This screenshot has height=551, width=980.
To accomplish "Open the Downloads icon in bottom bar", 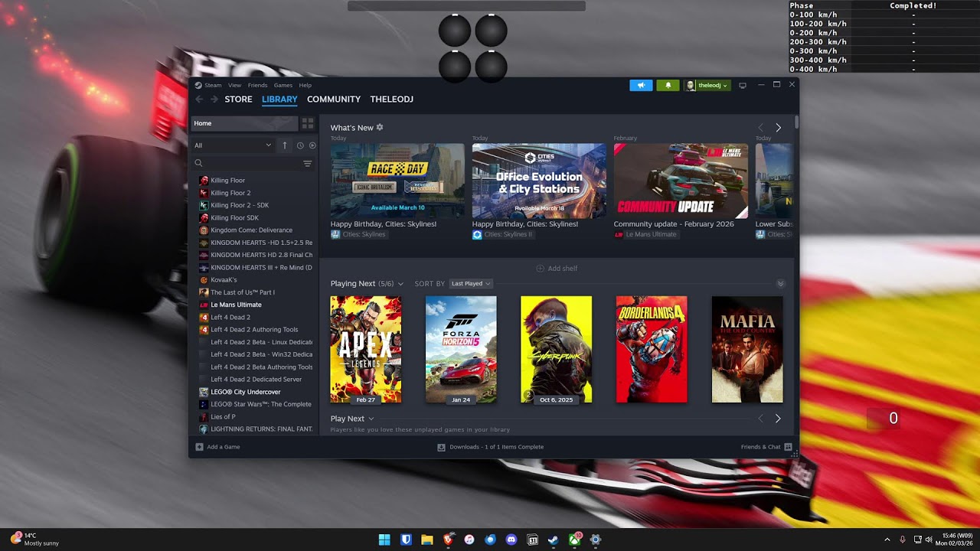I will coord(441,447).
